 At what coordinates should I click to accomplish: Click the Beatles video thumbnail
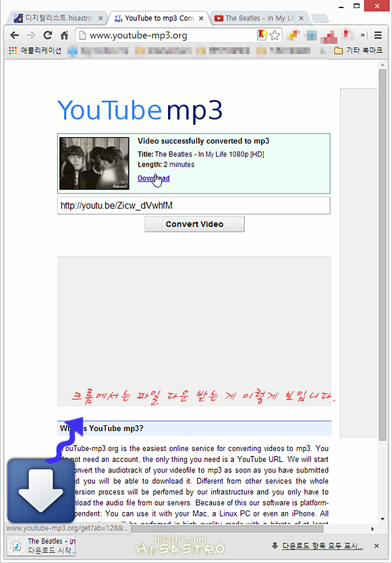94,163
